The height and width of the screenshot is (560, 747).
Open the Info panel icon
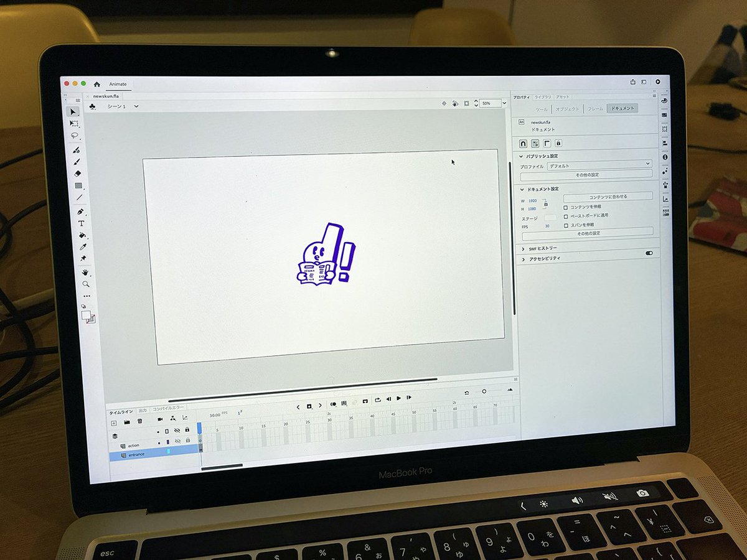pyautogui.click(x=665, y=157)
